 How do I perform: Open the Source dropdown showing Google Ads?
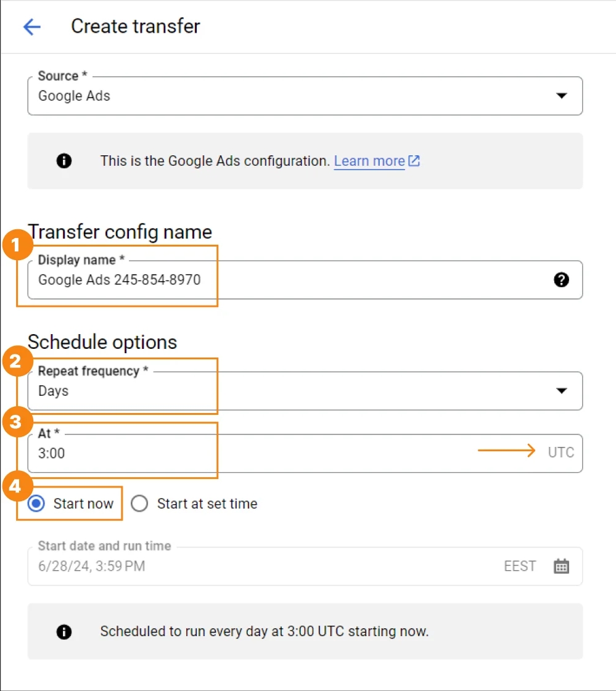coord(305,96)
